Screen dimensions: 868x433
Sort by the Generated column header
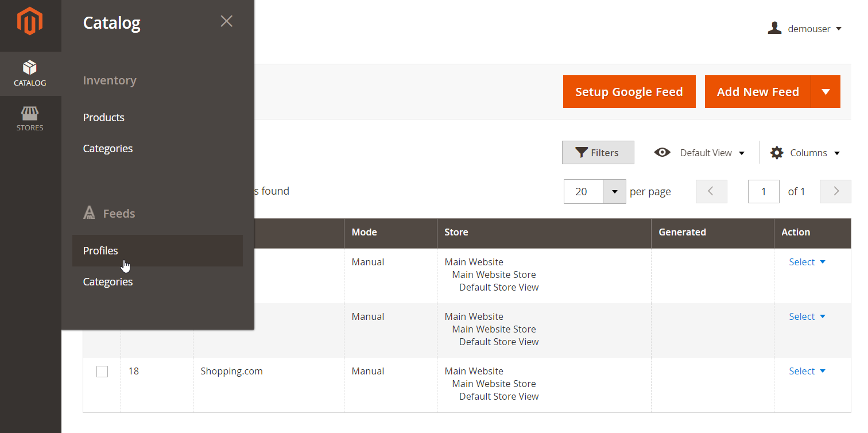coord(712,233)
